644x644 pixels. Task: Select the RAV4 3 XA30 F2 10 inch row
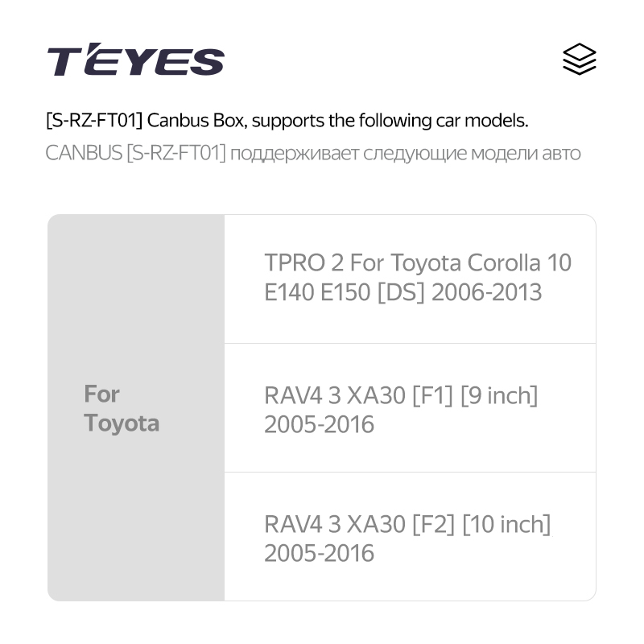[410, 537]
